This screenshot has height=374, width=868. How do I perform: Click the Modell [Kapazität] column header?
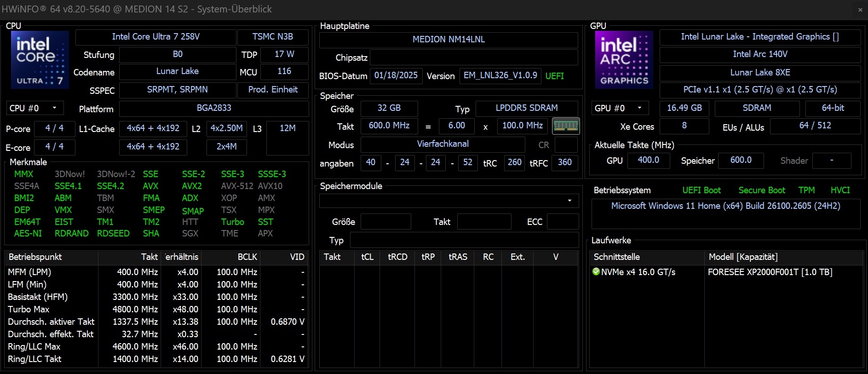(x=783, y=257)
